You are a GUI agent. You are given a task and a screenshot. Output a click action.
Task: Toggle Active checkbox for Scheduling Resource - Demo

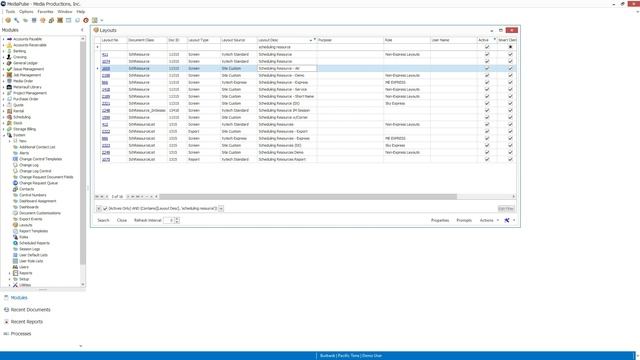tap(487, 76)
